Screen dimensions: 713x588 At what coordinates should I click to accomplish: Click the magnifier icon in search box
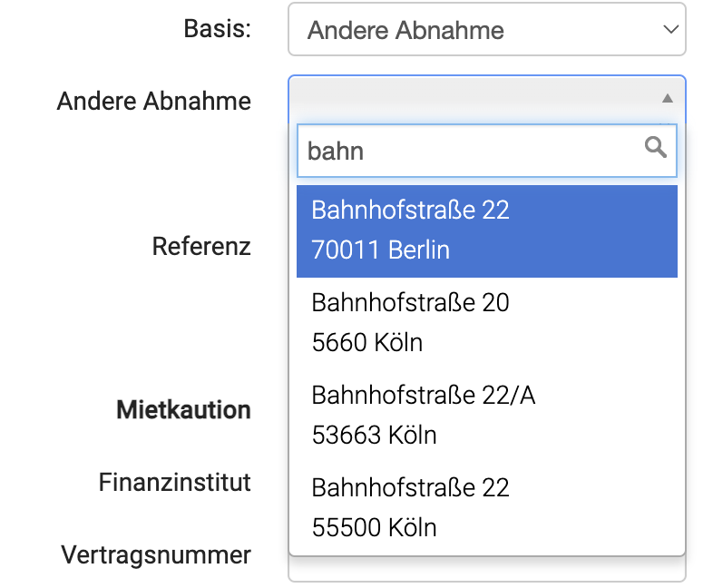(656, 148)
